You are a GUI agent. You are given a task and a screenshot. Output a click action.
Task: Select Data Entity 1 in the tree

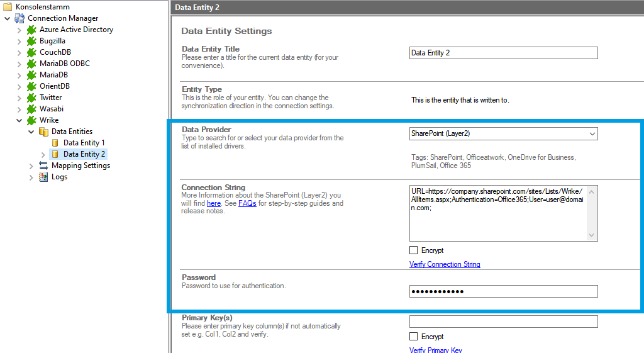pyautogui.click(x=84, y=143)
